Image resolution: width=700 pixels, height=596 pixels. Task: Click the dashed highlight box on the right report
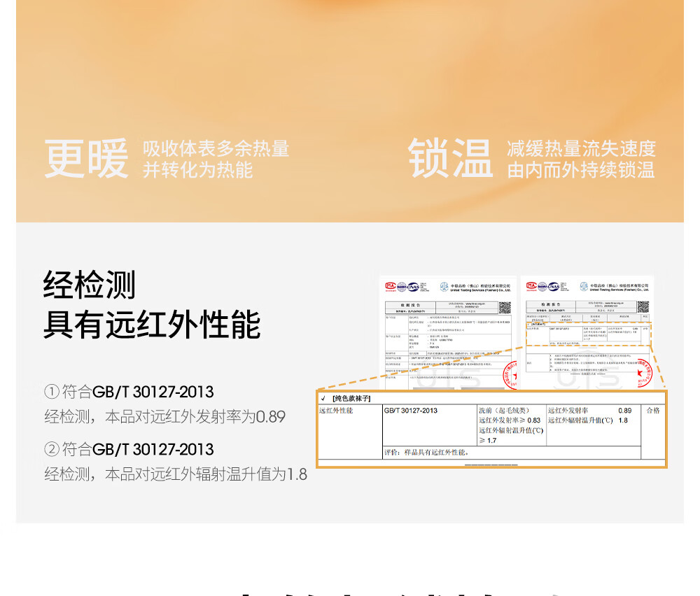588,333
